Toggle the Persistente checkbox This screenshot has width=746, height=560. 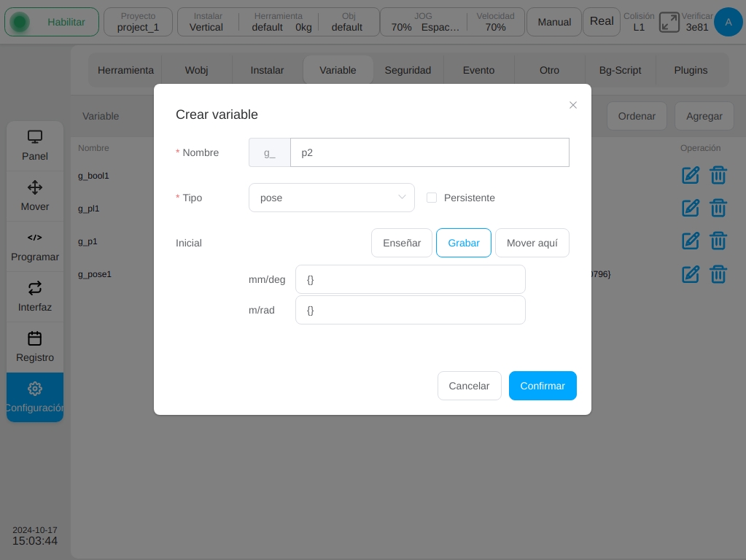click(x=432, y=198)
